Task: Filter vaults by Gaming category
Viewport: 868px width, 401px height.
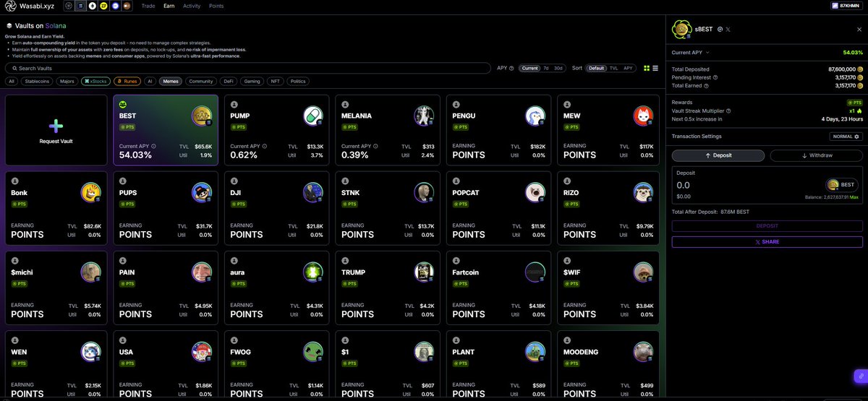Action: tap(252, 82)
